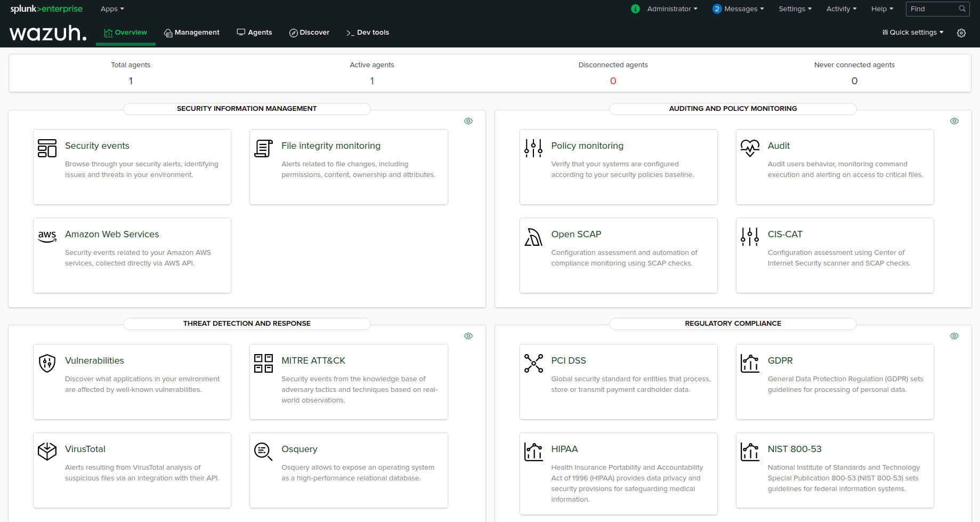Screen dimensions: 980x522
Task: Expand the Help dropdown
Action: [x=882, y=9]
